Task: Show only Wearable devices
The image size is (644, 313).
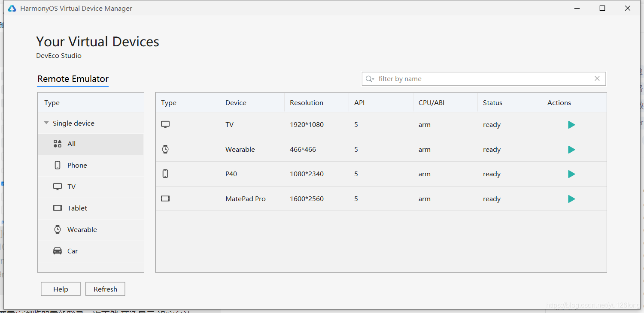Action: click(91, 230)
